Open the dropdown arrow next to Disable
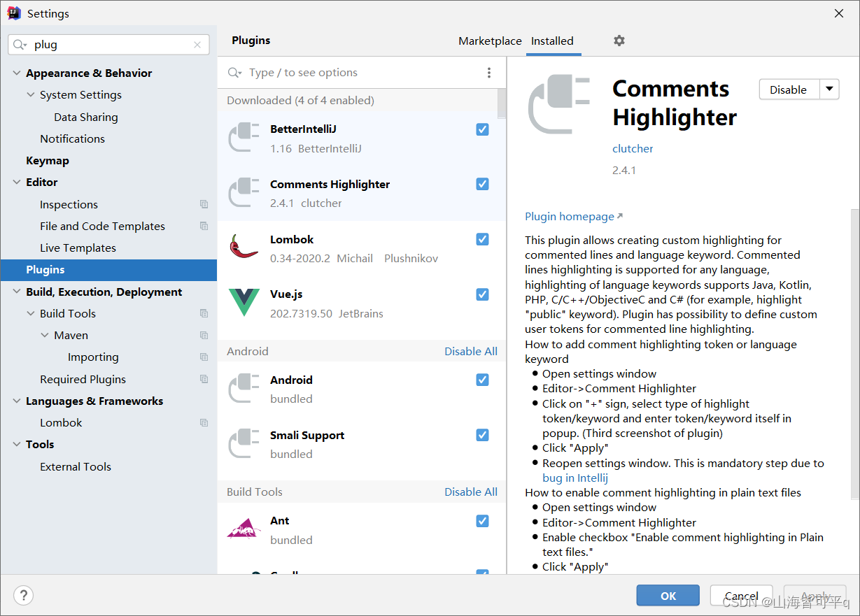This screenshot has width=860, height=616. tap(829, 89)
